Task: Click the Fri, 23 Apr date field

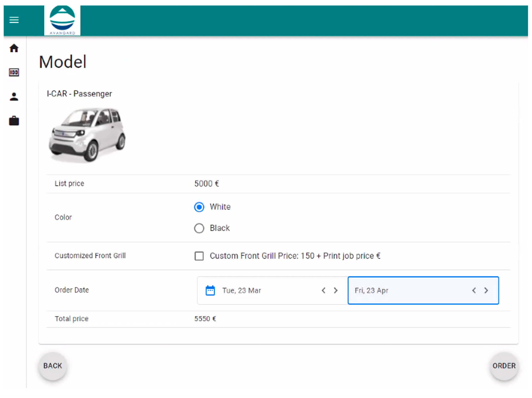Action: tap(372, 291)
